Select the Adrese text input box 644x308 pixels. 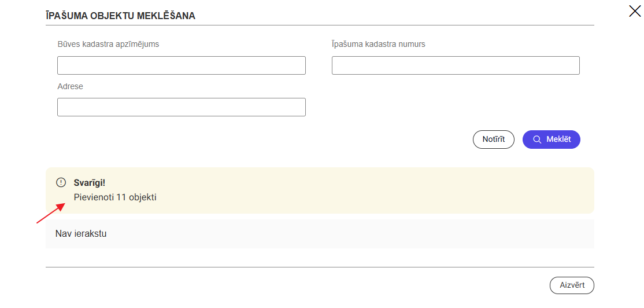[181, 107]
